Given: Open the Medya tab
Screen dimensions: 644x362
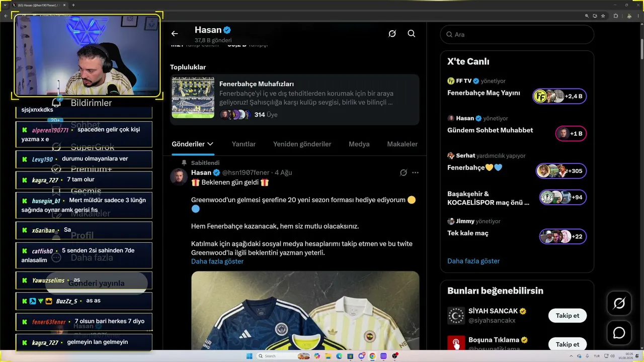Looking at the screenshot, I should pyautogui.click(x=359, y=144).
